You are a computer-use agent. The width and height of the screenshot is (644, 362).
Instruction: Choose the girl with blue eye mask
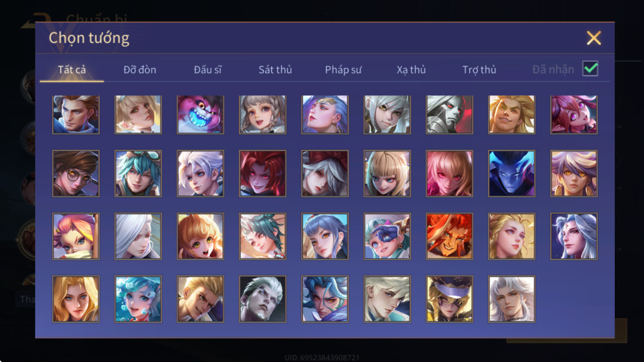coord(387,236)
